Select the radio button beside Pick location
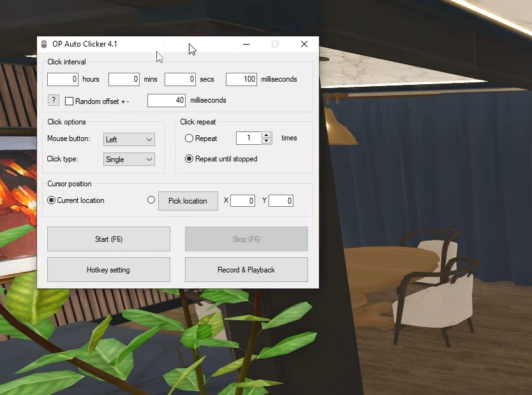Screen dimensions: 532x395 [x=151, y=200]
